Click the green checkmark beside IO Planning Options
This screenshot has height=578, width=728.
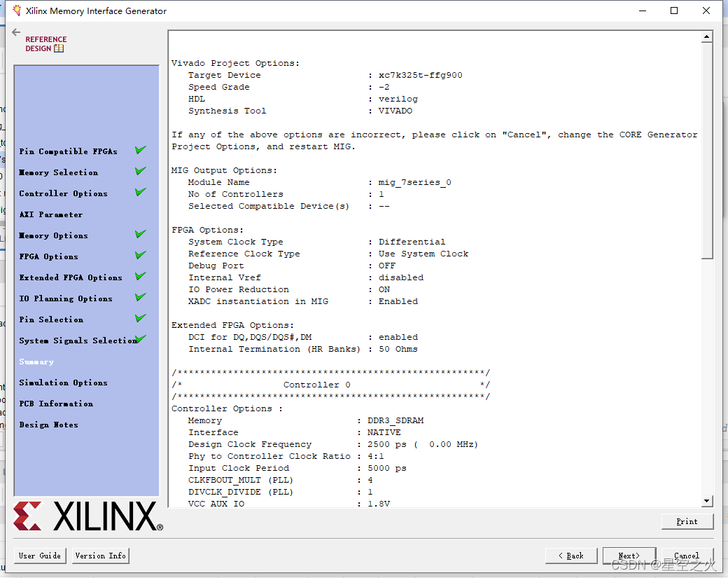pyautogui.click(x=141, y=296)
